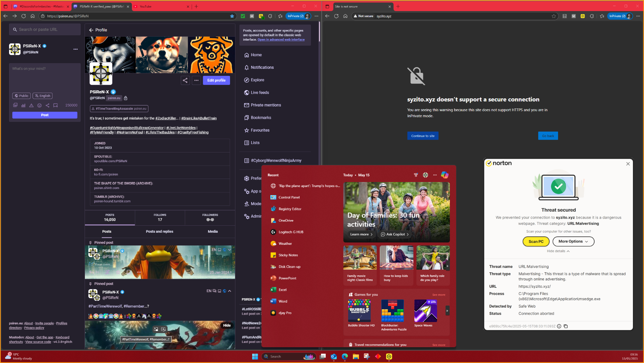Click the attach media icon in composer
The height and width of the screenshot is (363, 644).
(x=15, y=105)
